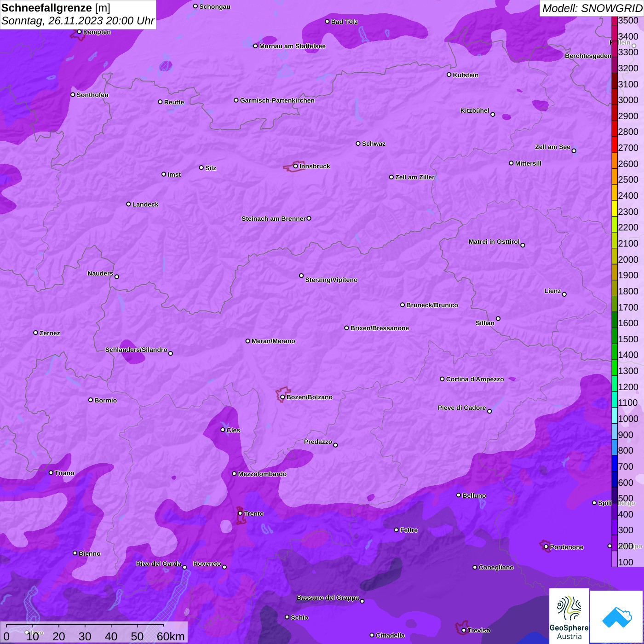
Task: Click the Bruneck/Brunico label
Action: coord(432,305)
